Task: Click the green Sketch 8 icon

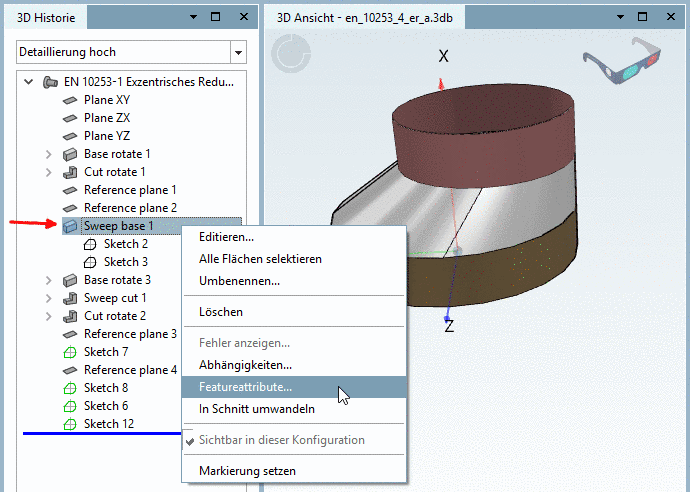Action: click(x=70, y=388)
